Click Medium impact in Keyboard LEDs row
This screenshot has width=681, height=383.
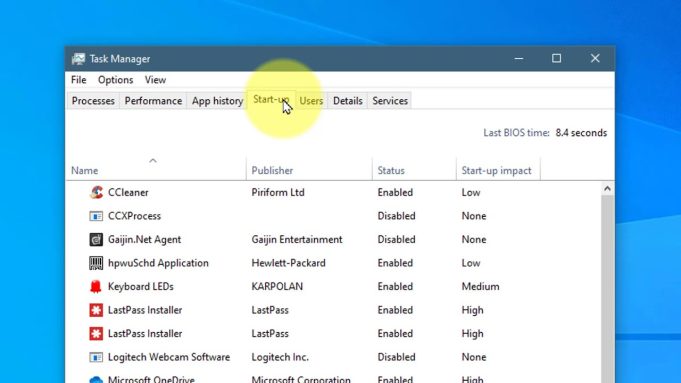coord(480,287)
